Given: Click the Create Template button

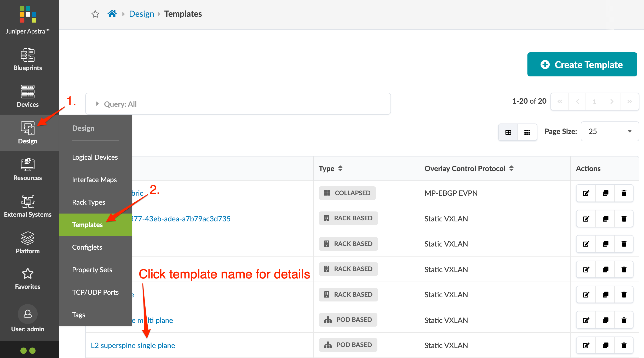Looking at the screenshot, I should 582,64.
